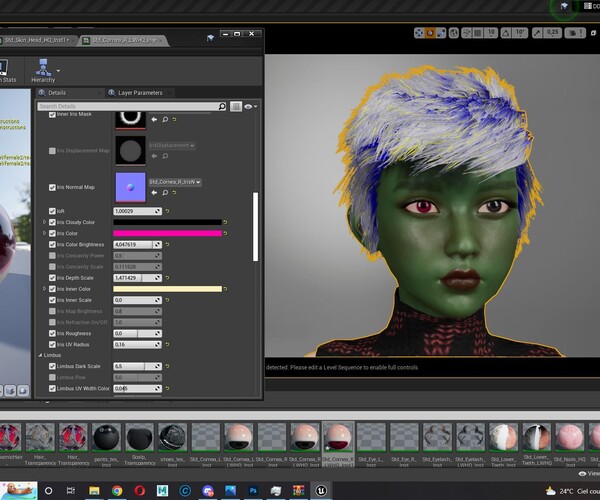Viewport: 600px width, 500px height.
Task: Click the Unreal Engine taskbar icon
Action: (321, 490)
